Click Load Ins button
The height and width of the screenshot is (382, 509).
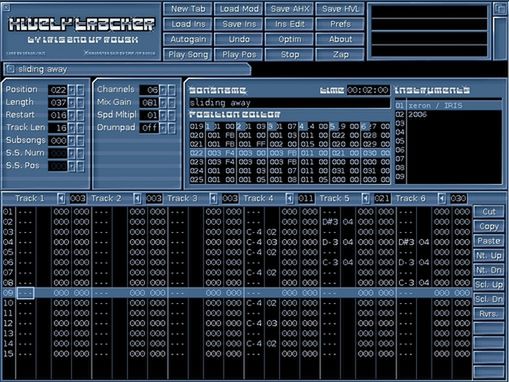tap(188, 24)
